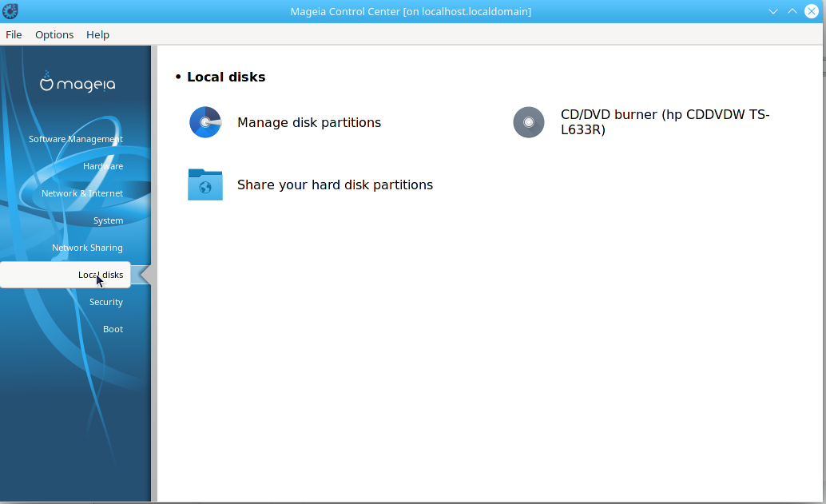Close the Mageia Control Center window

click(812, 11)
